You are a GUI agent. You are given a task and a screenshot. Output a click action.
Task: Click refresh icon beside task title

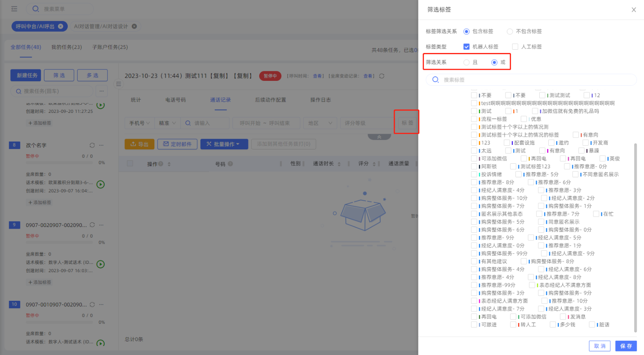click(382, 76)
